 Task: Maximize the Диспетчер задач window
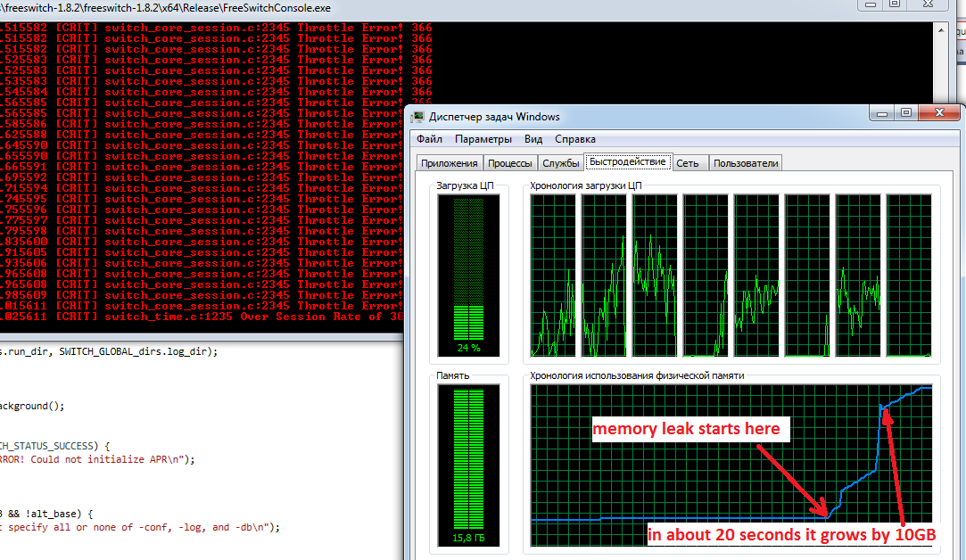(906, 113)
